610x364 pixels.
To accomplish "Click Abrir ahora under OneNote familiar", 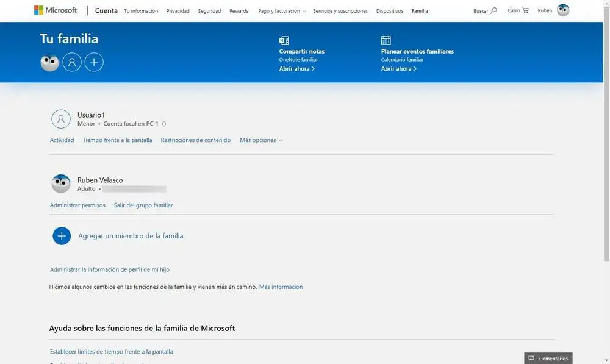I will (x=297, y=69).
